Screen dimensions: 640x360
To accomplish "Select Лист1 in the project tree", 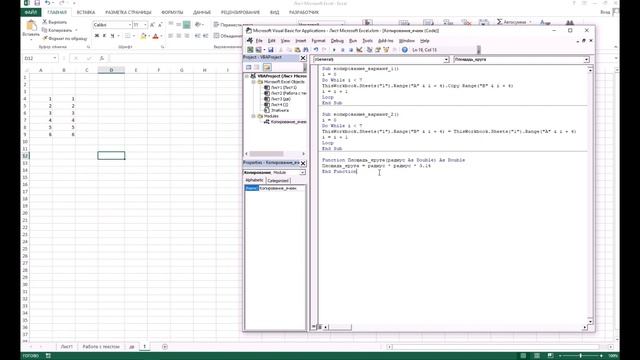I will pos(284,88).
